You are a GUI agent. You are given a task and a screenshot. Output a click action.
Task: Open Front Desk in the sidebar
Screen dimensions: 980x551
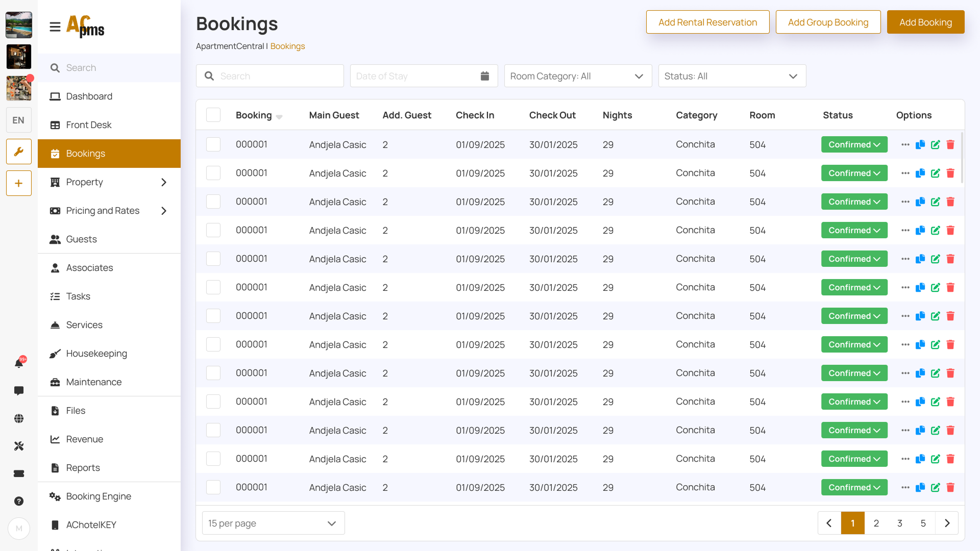tap(89, 125)
